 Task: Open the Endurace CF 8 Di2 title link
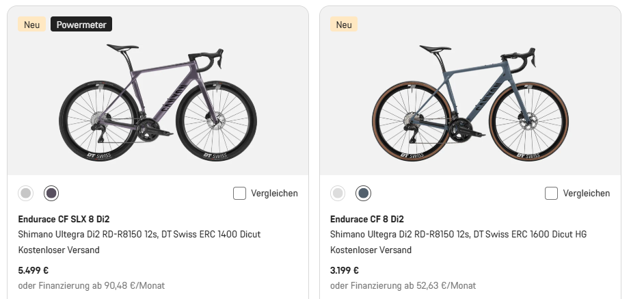point(367,220)
